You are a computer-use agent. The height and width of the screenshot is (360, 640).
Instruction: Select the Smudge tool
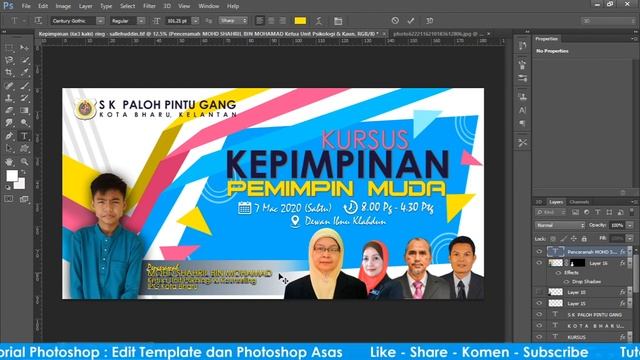(9, 122)
